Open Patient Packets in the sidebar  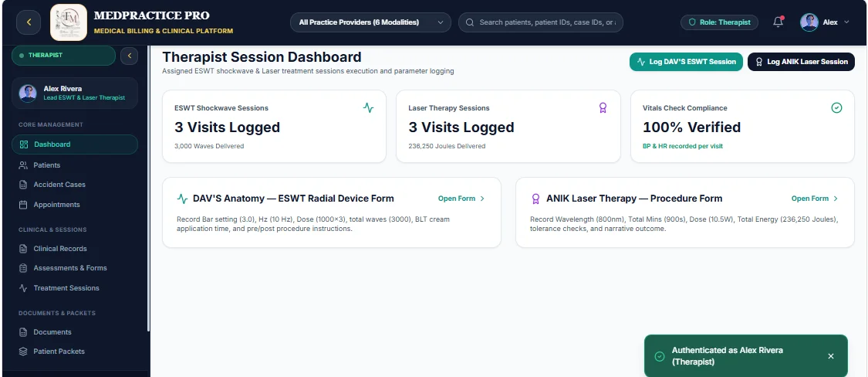coord(75,352)
